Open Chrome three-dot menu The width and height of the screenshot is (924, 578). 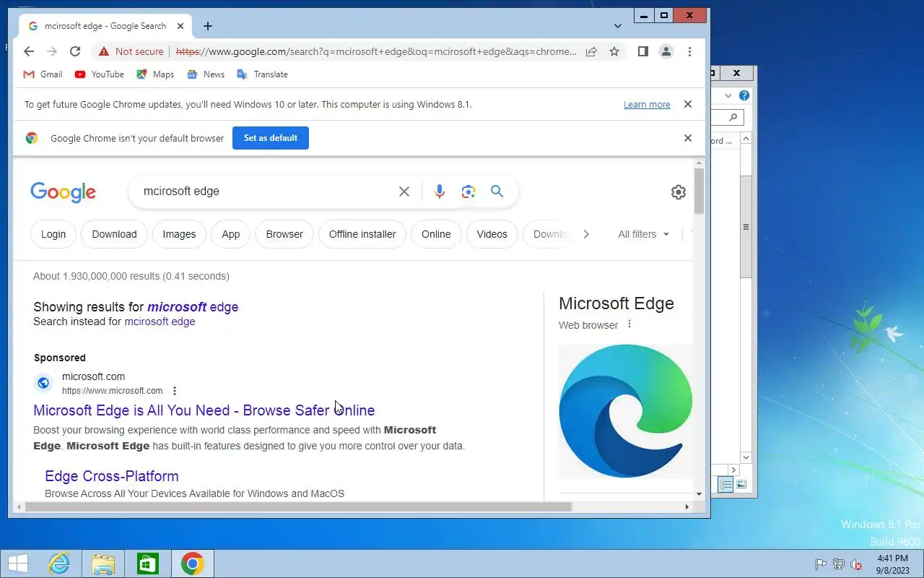point(690,51)
